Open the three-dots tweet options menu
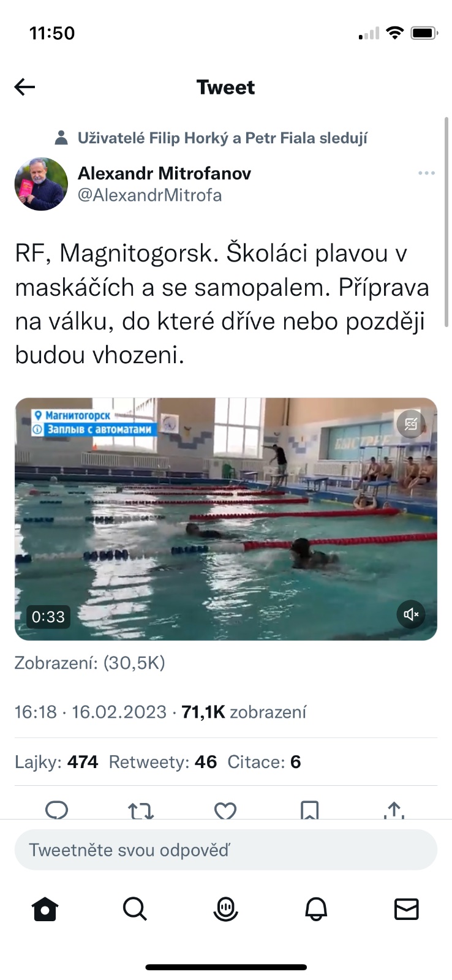This screenshot has width=452, height=980. [426, 173]
